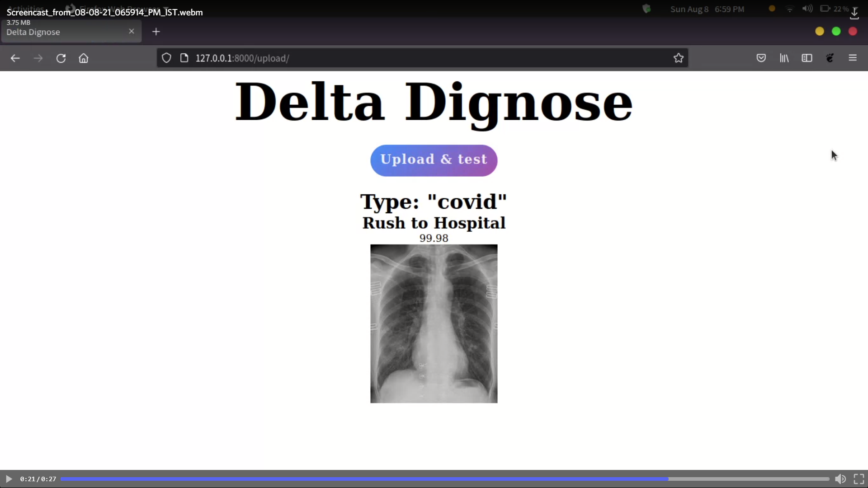Toggle the browser sidebar icon
Image resolution: width=868 pixels, height=488 pixels.
coord(807,58)
